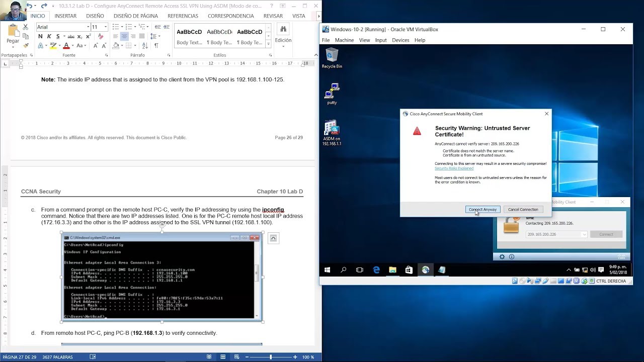Click the numbered list icon
This screenshot has width=644, height=362.
click(x=129, y=27)
